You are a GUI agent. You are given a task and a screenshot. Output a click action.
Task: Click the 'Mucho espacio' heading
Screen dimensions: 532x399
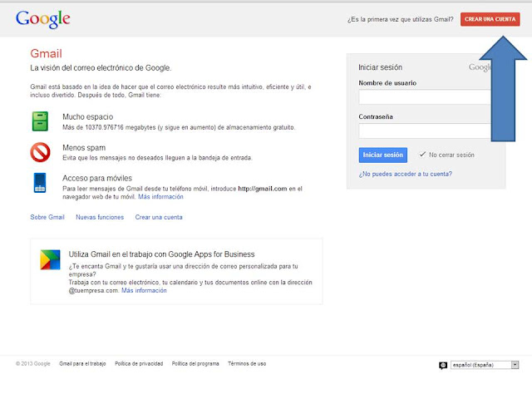87,116
